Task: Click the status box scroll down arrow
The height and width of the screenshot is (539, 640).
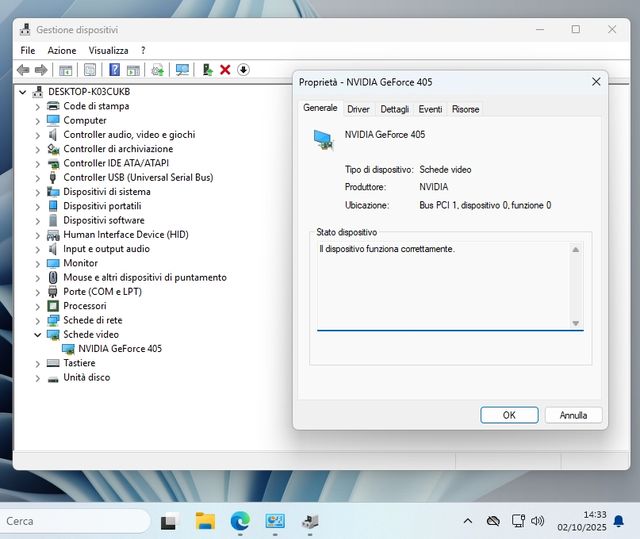Action: click(x=576, y=323)
